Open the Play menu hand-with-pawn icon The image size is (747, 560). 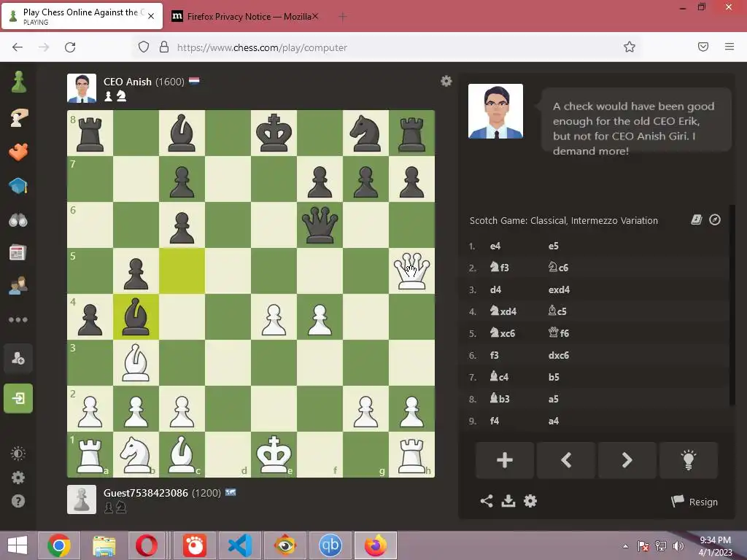coord(18,117)
